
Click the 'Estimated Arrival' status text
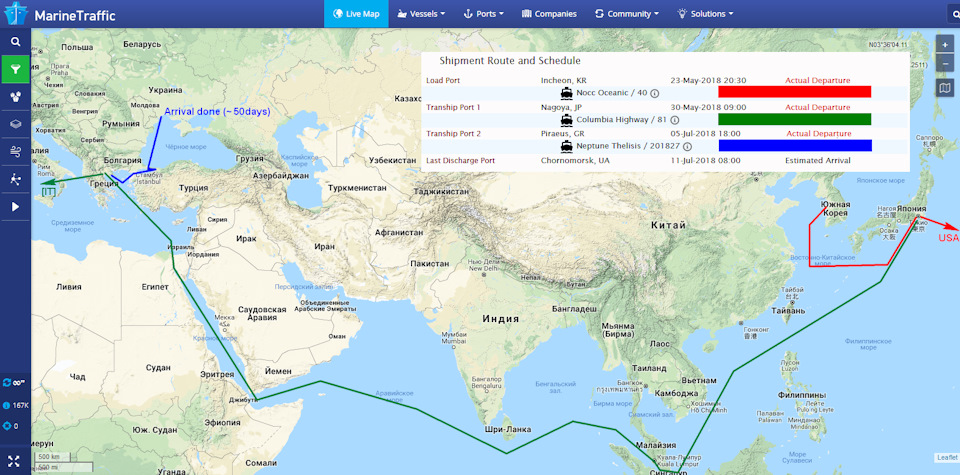pyautogui.click(x=818, y=160)
